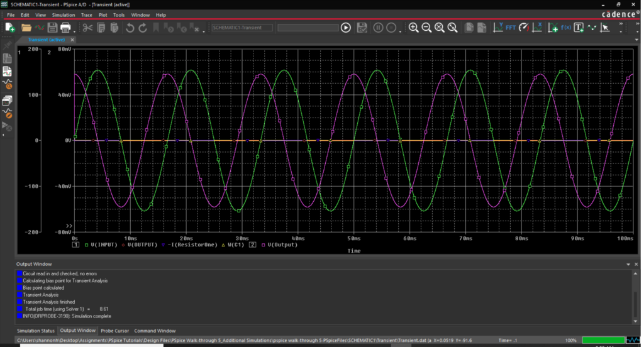Viewport: 644px width, 347px height.
Task: Close the Transient (active) tab
Action: coord(72,40)
